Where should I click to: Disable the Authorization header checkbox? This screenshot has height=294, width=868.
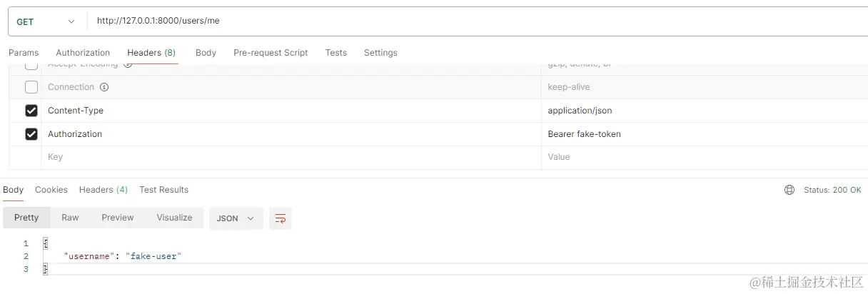point(31,134)
